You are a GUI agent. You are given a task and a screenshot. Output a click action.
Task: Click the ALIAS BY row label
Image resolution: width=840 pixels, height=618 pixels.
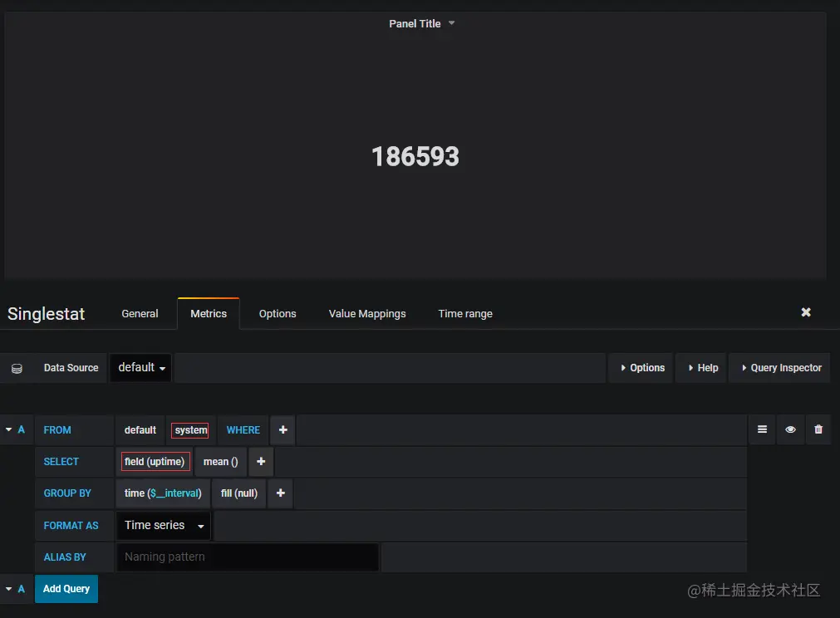(x=65, y=557)
